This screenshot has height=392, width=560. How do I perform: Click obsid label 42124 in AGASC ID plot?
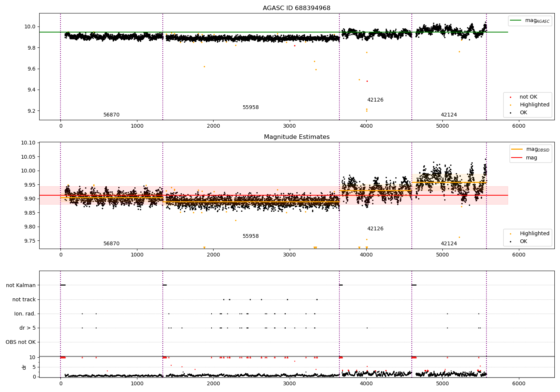click(x=449, y=115)
